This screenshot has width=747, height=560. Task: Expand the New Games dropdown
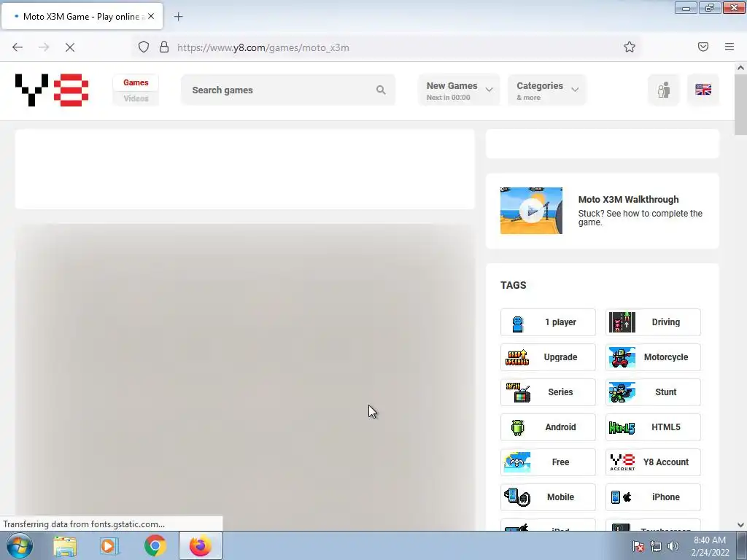[459, 90]
